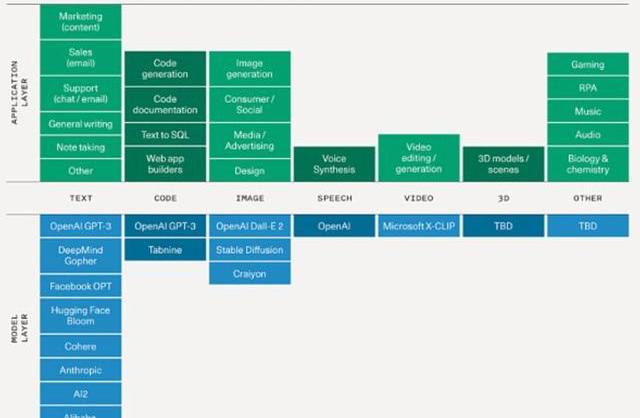
Task: Click the CODE column heading
Action: click(165, 198)
